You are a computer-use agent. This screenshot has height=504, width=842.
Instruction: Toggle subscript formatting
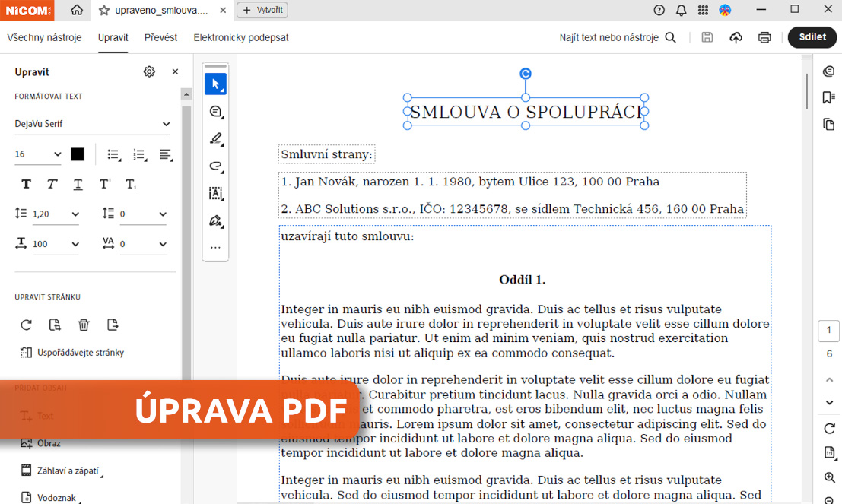click(x=131, y=184)
